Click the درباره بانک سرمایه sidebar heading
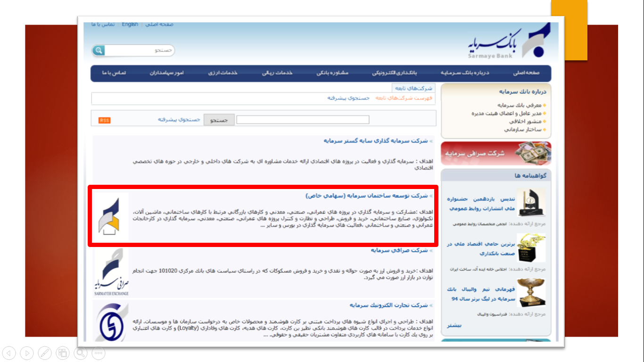The image size is (644, 362). (x=522, y=92)
